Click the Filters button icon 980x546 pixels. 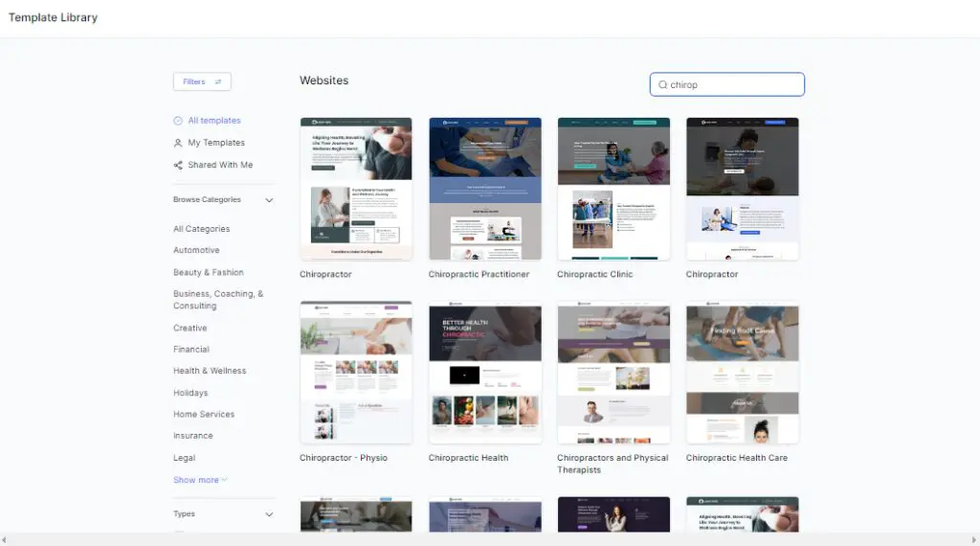tap(218, 82)
